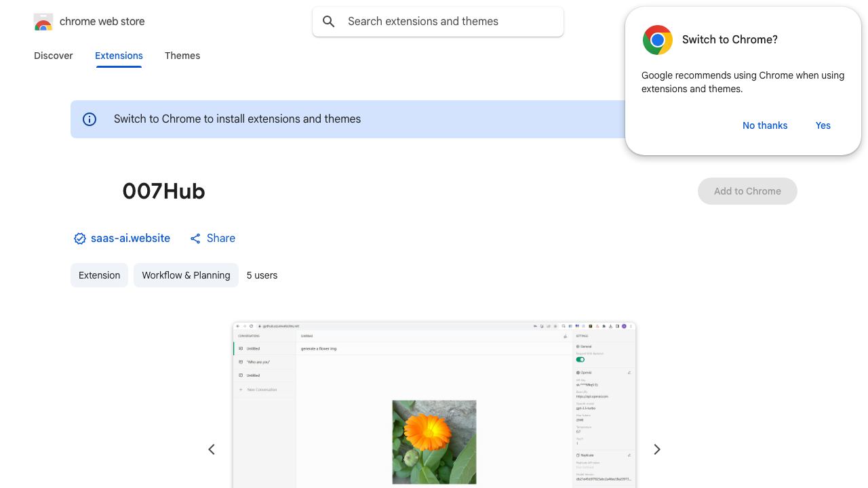Click the 007Hub extension title
The image size is (868, 488).
click(163, 191)
